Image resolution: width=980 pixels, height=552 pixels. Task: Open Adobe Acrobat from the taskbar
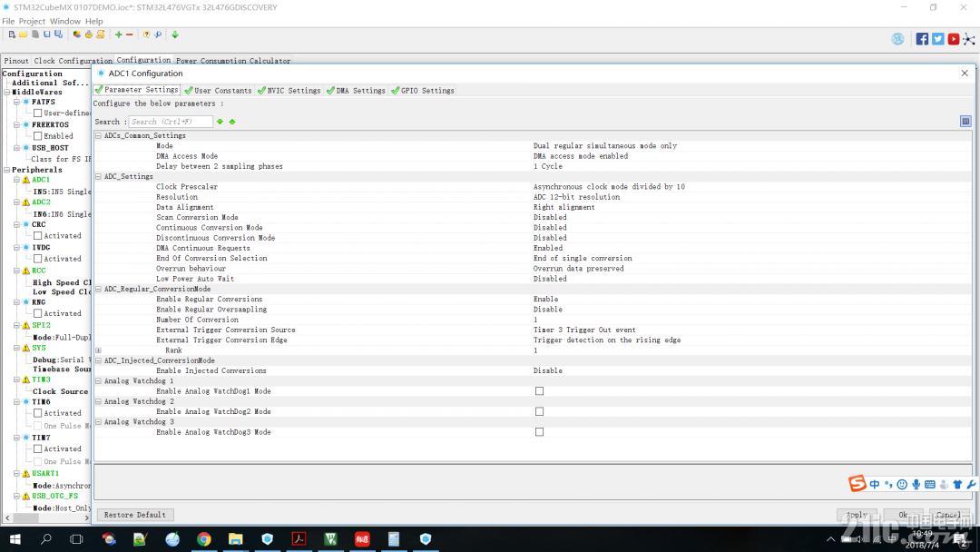(299, 539)
